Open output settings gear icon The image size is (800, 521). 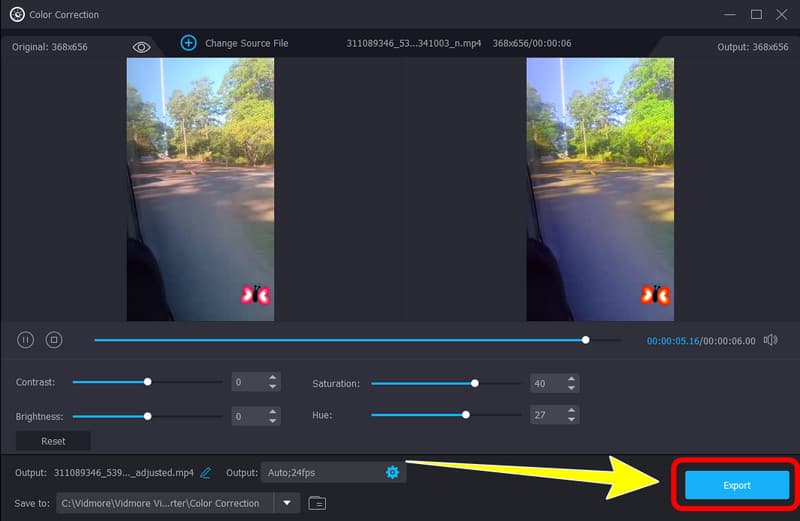tap(392, 472)
